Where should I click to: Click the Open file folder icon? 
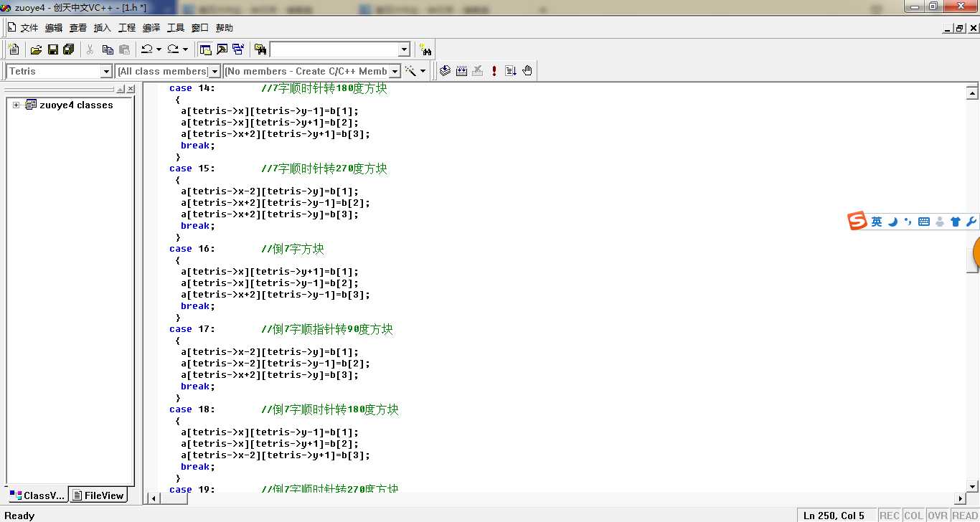click(x=36, y=49)
